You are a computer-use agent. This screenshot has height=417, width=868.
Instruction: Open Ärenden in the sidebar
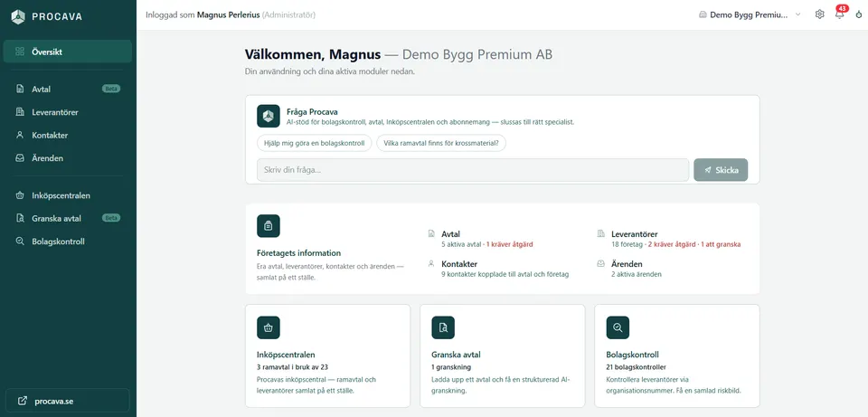click(68, 157)
